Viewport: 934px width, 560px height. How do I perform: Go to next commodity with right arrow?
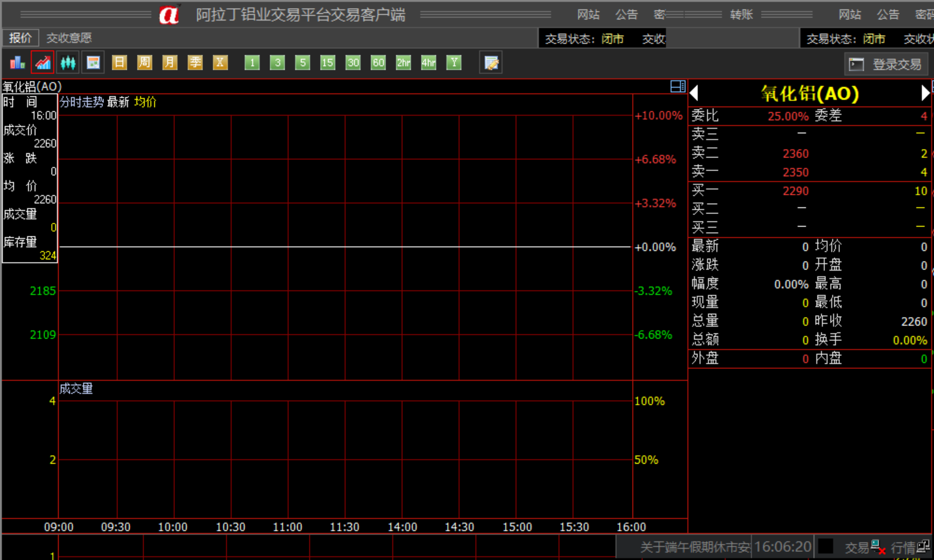925,93
